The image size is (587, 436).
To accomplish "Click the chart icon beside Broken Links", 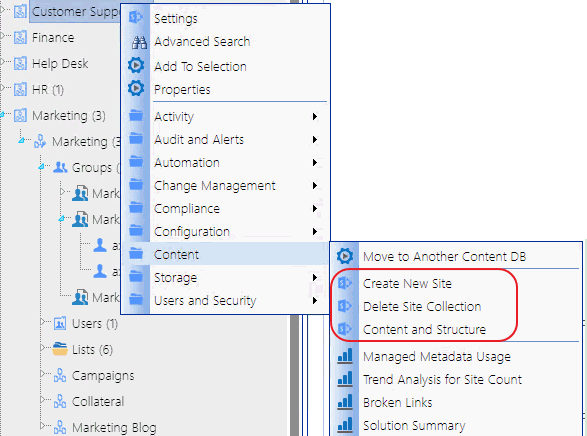I will point(345,402).
